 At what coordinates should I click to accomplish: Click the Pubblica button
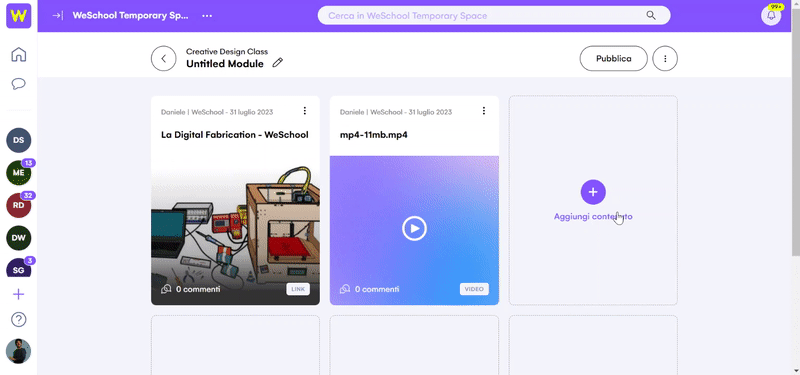(x=613, y=59)
